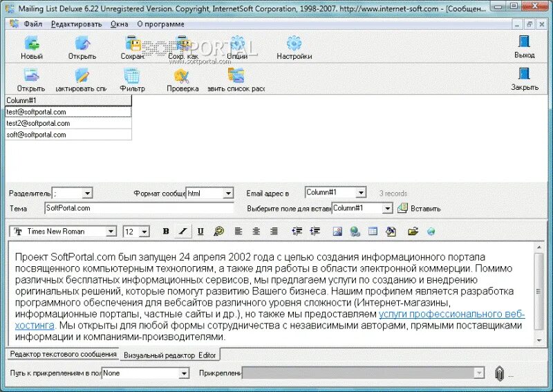Viewport: 553px width, 392px height.
Task: Click the message editor scroll down arrow
Action: point(539,340)
